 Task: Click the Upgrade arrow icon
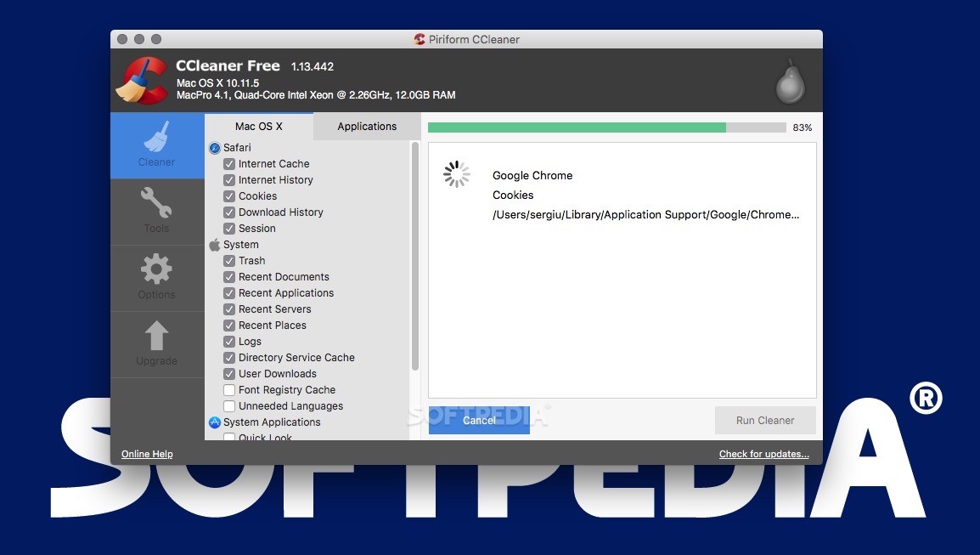click(x=156, y=343)
